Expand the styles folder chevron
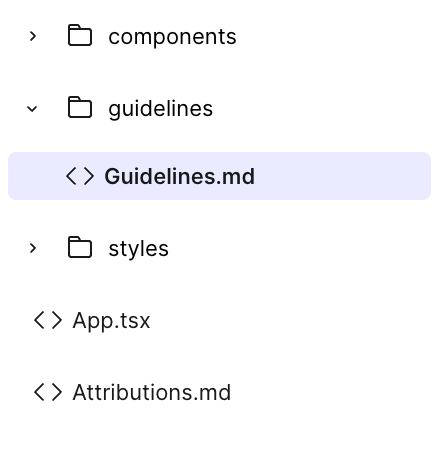The width and height of the screenshot is (444, 456). (x=33, y=248)
